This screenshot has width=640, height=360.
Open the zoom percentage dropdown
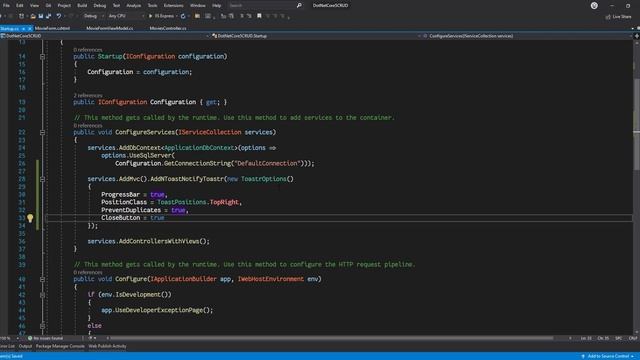pos(9,338)
